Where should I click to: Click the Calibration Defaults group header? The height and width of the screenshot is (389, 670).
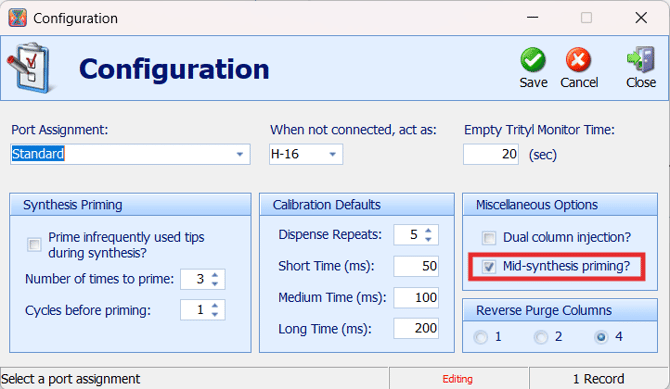pyautogui.click(x=357, y=205)
